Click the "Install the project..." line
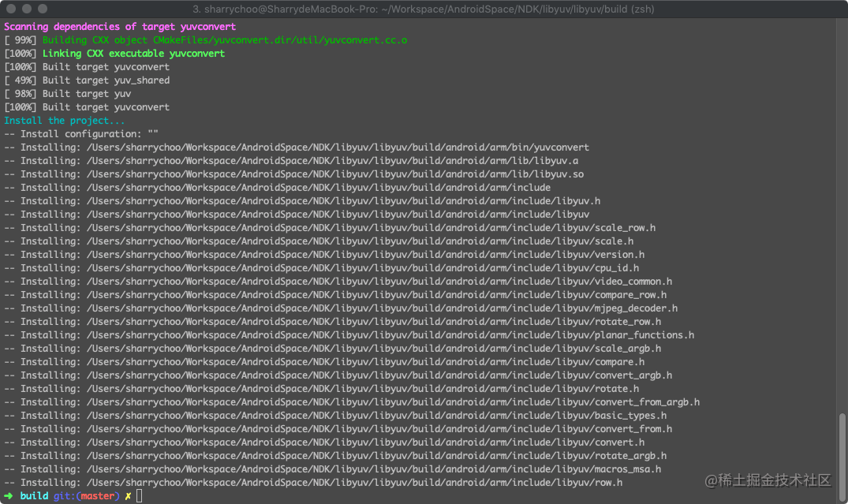Screen dimensions: 848x504 click(x=65, y=121)
